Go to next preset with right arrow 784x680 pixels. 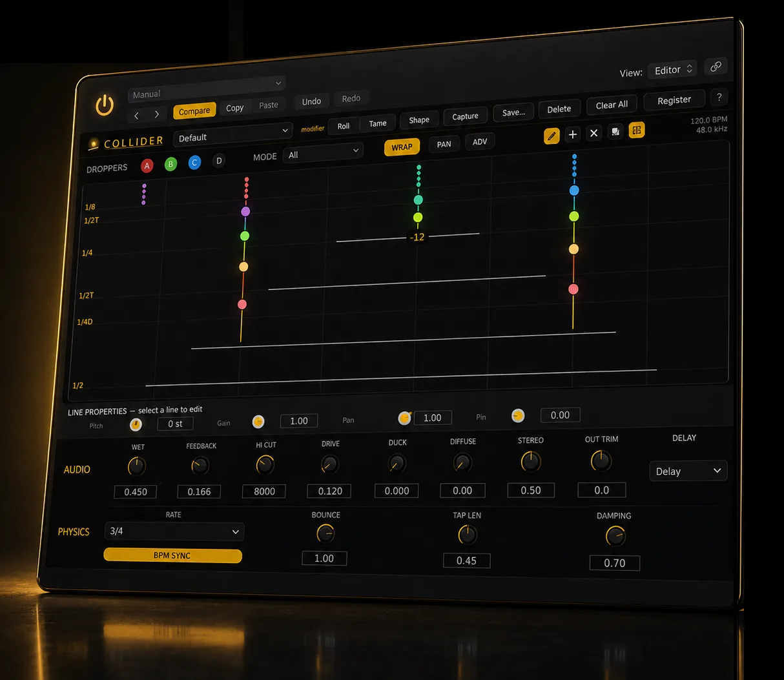pyautogui.click(x=156, y=114)
